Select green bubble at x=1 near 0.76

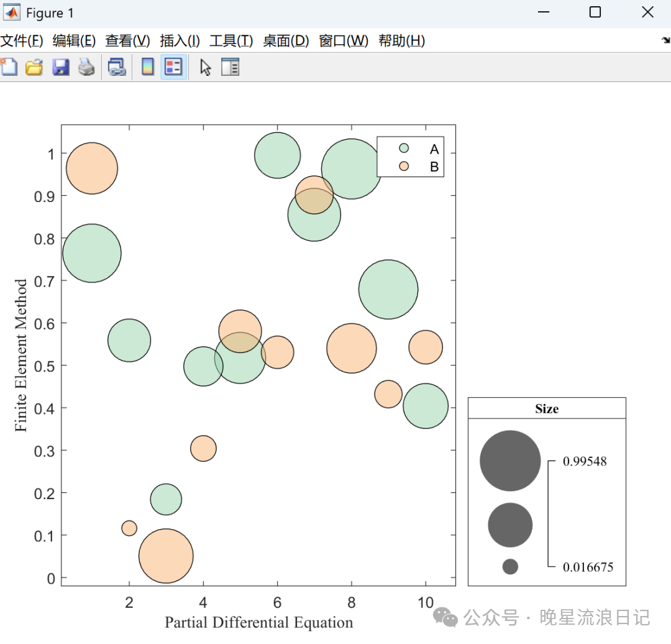(91, 253)
